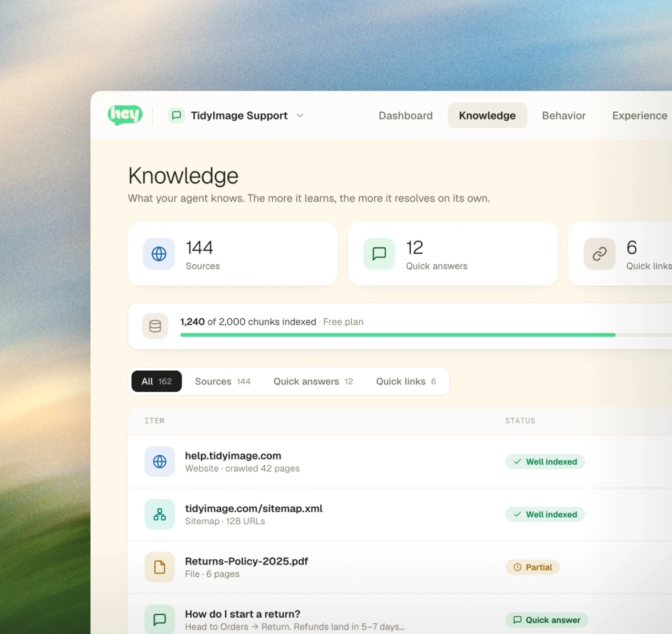This screenshot has height=634, width=672.
Task: Click the green hey logo
Action: 125,114
